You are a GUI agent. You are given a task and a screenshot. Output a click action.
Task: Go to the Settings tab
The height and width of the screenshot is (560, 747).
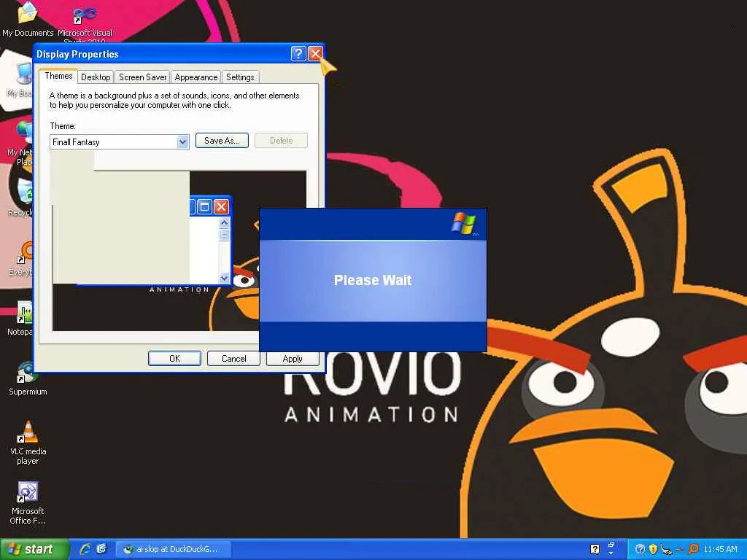pyautogui.click(x=240, y=77)
